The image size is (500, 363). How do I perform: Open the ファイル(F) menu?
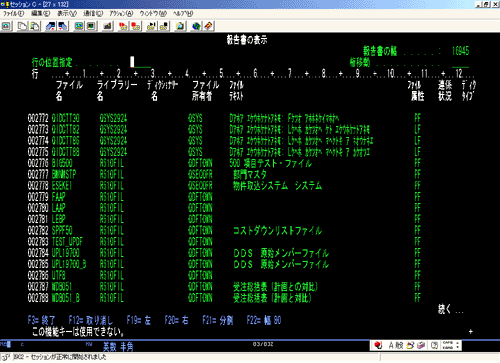(x=13, y=14)
